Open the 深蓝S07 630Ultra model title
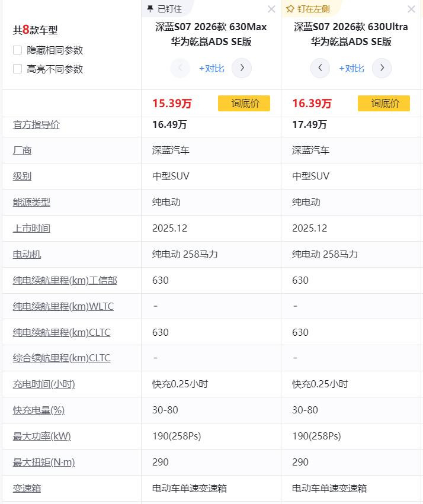423x504 pixels. pyautogui.click(x=351, y=34)
